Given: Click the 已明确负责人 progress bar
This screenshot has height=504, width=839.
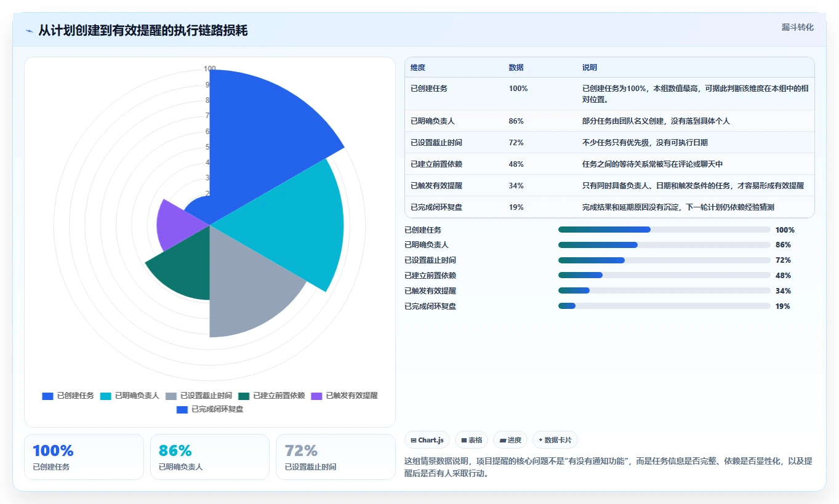Looking at the screenshot, I should [x=664, y=245].
